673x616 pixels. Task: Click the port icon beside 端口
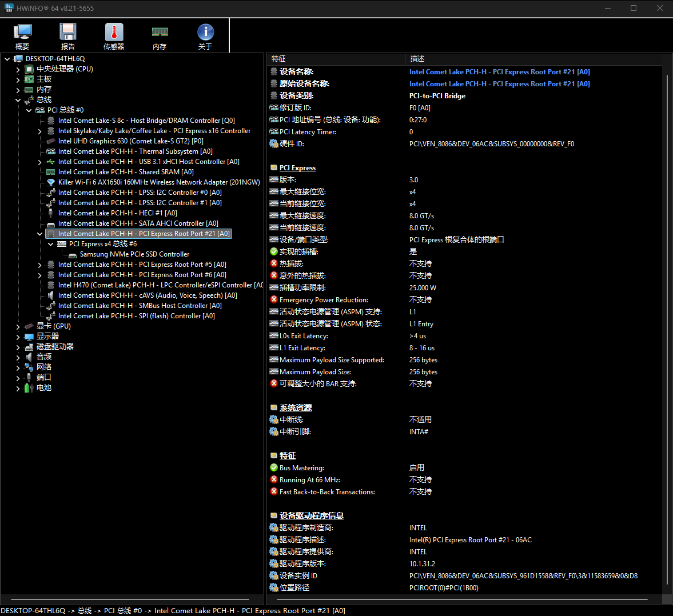point(29,378)
